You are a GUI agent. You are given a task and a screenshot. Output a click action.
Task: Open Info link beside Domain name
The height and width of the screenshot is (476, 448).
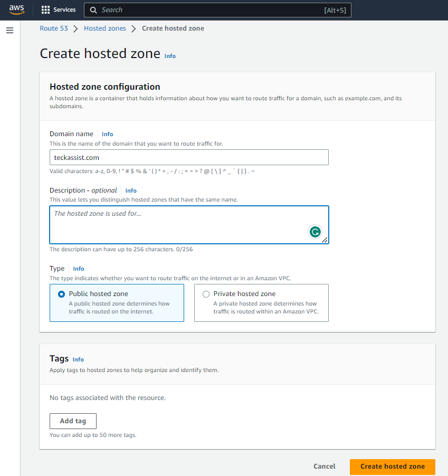click(107, 134)
